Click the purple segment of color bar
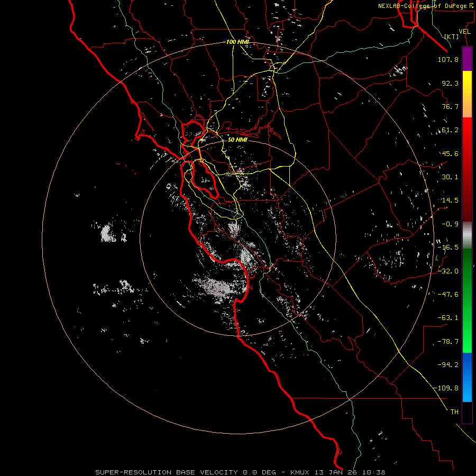 point(467,59)
